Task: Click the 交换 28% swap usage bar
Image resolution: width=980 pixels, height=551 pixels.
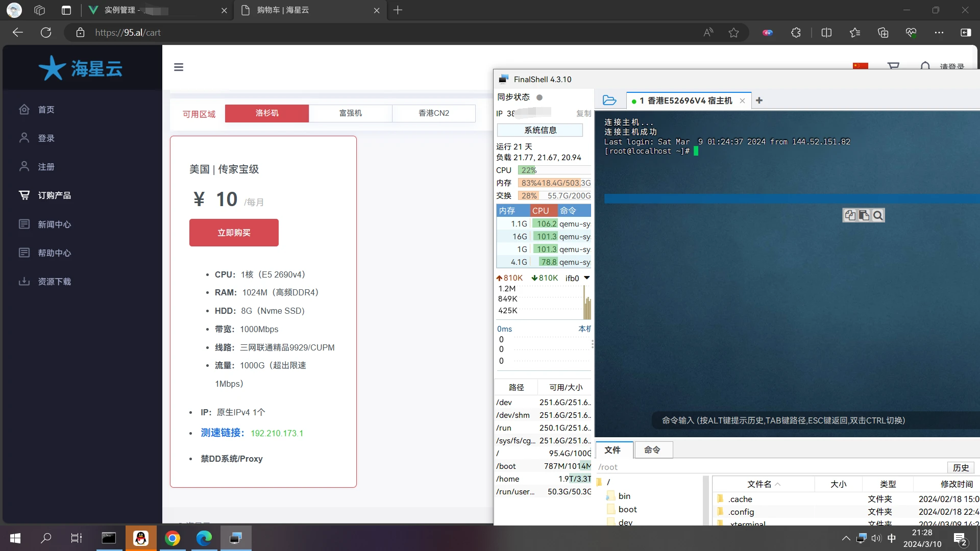Action: (x=554, y=196)
